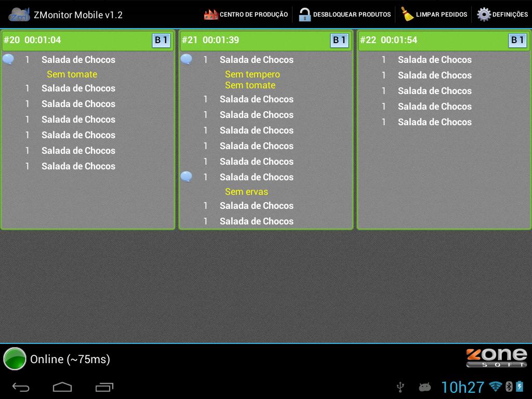Viewport: 532px width, 399px height.
Task: Select the Sem tomate modifier on order #20
Action: pyautogui.click(x=72, y=74)
